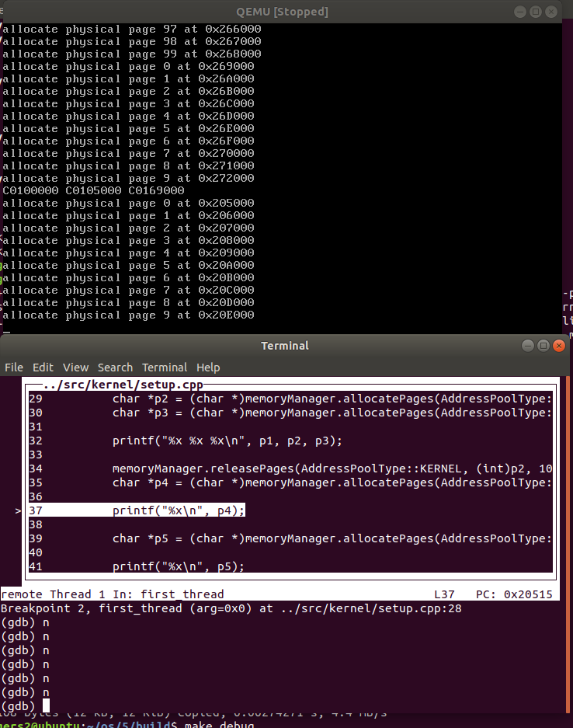Minimize the Terminal window
The width and height of the screenshot is (573, 728).
528,346
